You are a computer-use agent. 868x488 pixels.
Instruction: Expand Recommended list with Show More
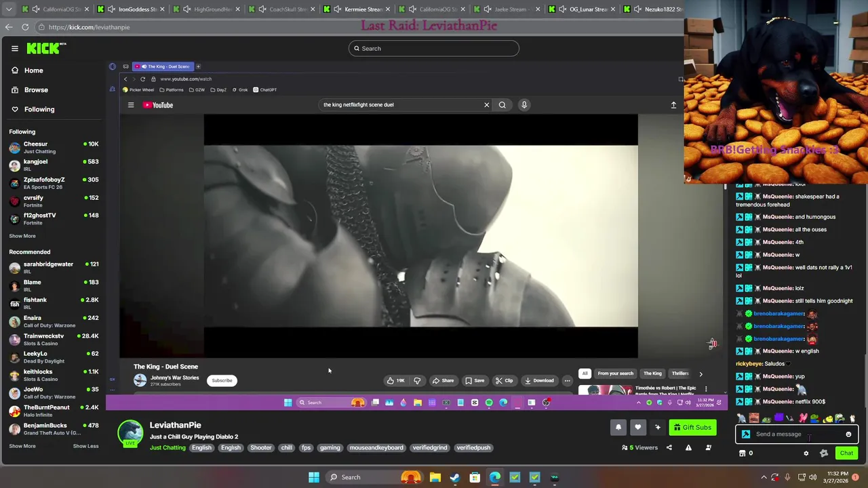[22, 446]
